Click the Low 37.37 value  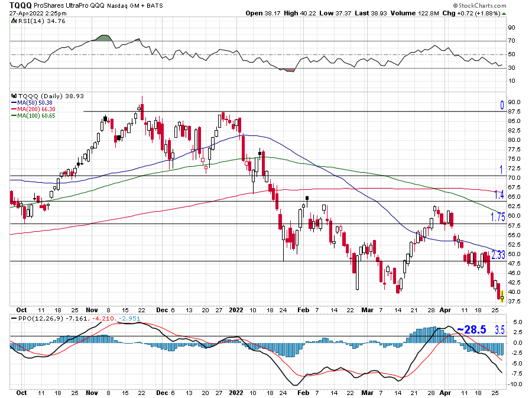pos(335,13)
